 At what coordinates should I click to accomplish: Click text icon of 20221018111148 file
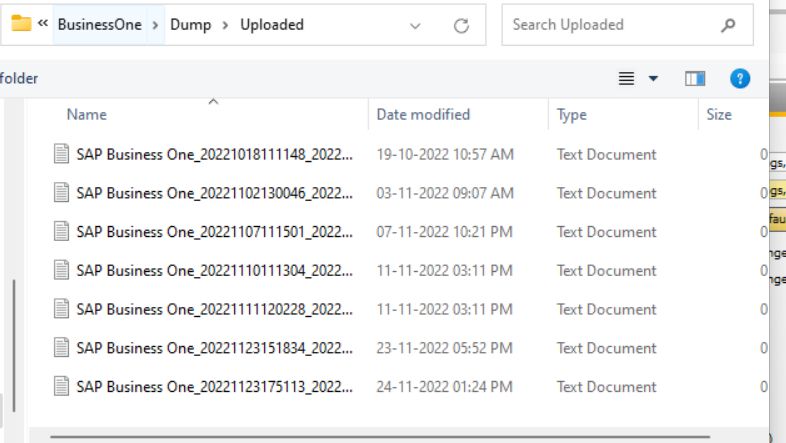[x=61, y=153]
